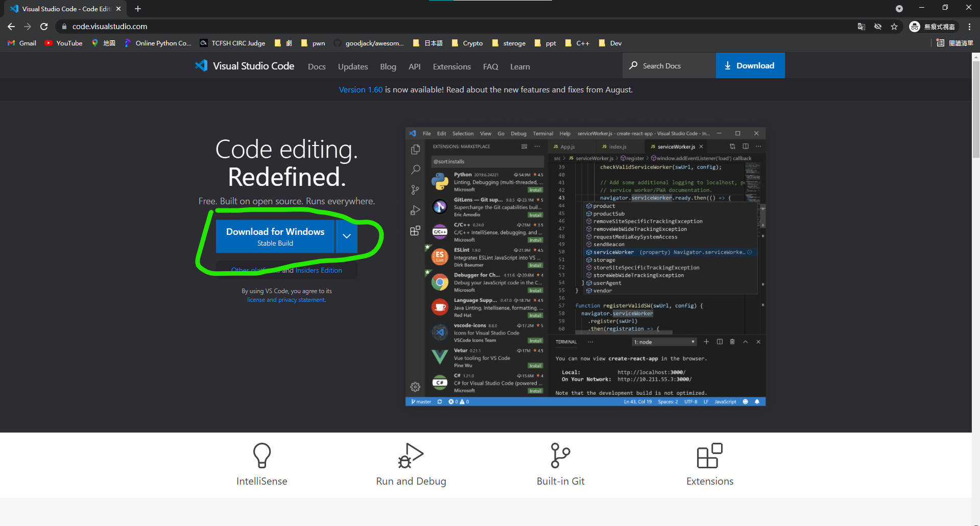This screenshot has height=526, width=980.
Task: Click the Run and Debug icon
Action: point(411,456)
